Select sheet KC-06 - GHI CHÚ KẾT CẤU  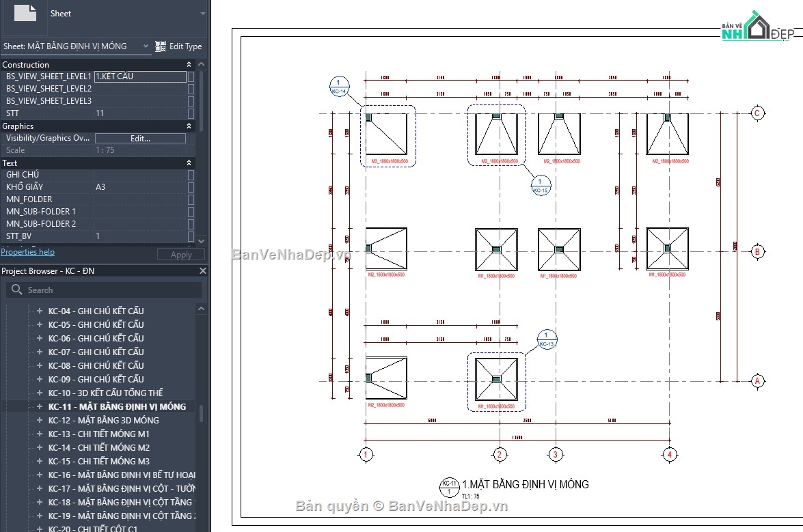pos(96,338)
